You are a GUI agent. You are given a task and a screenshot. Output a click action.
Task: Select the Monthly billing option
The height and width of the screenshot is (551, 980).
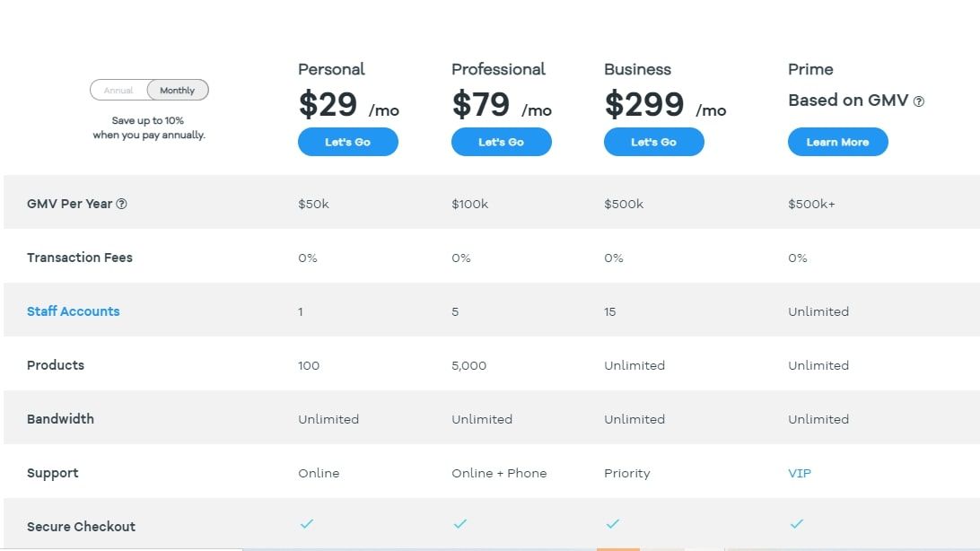[177, 90]
